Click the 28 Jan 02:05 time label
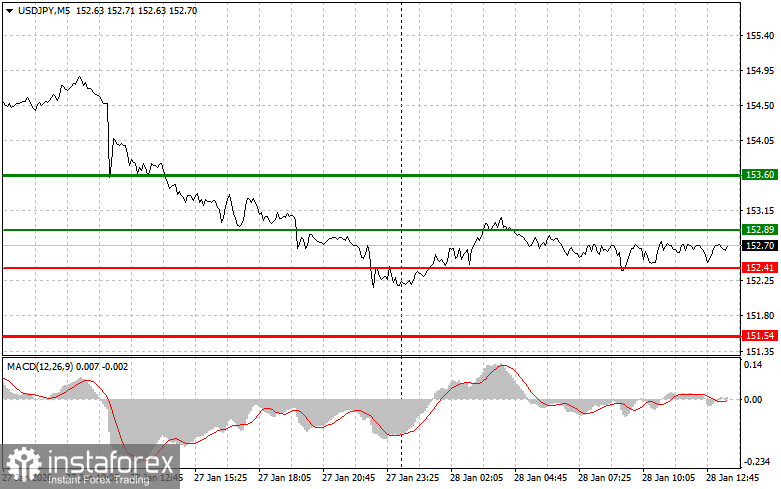Screen dimensions: 781x489 (476, 478)
